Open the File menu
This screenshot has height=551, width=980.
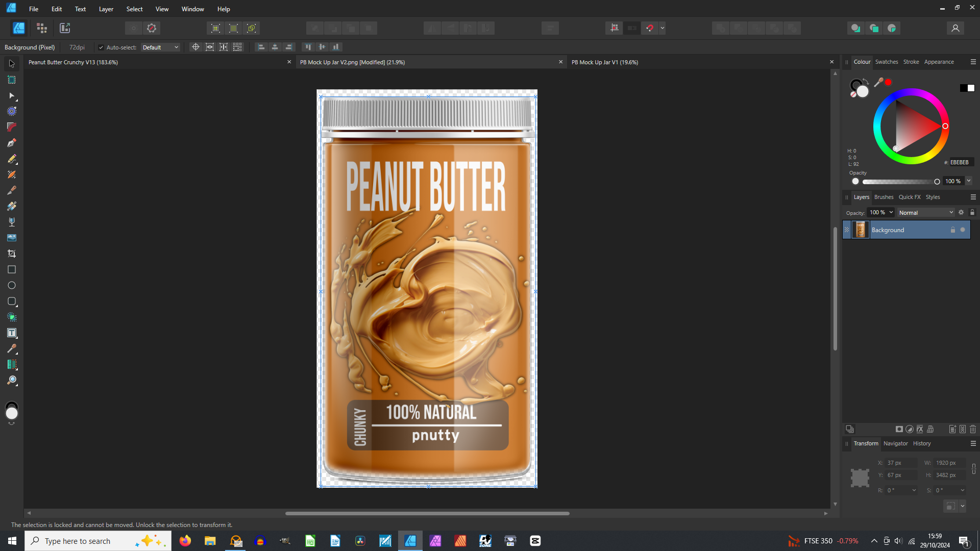pyautogui.click(x=34, y=9)
